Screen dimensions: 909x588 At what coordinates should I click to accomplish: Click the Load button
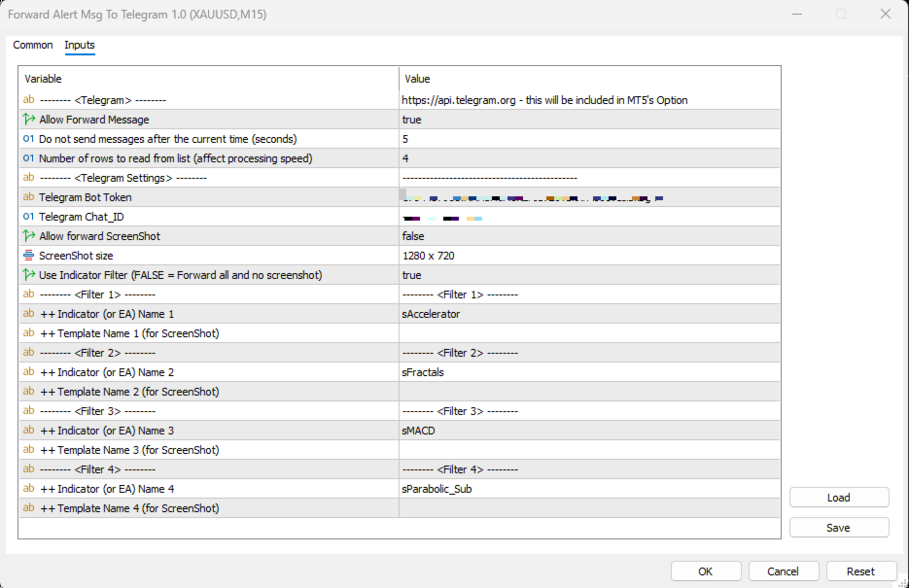coord(838,498)
